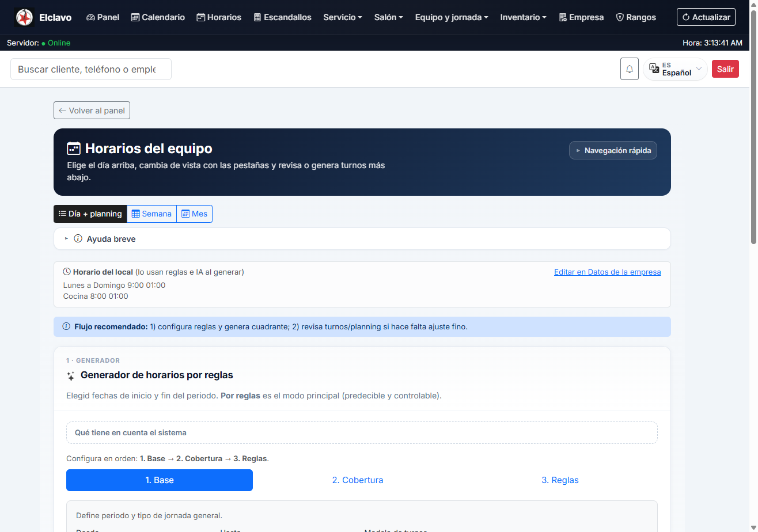
Task: Click the Actualizar refresh button
Action: pyautogui.click(x=706, y=17)
